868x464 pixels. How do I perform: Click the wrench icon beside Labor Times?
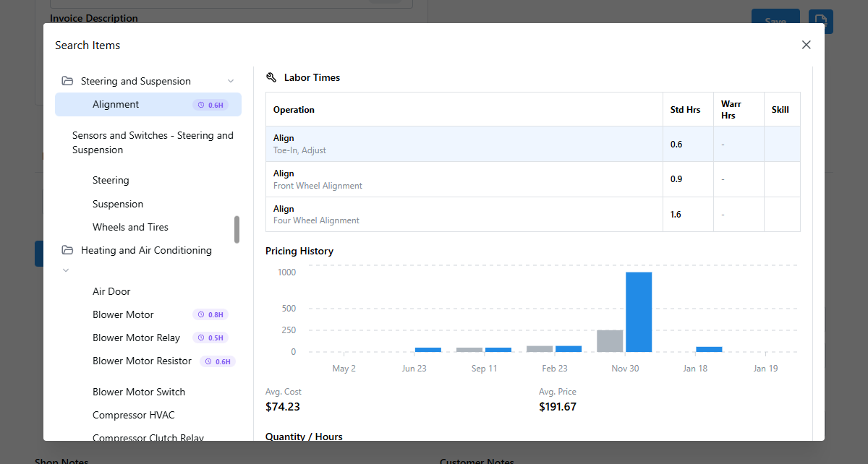pos(271,77)
